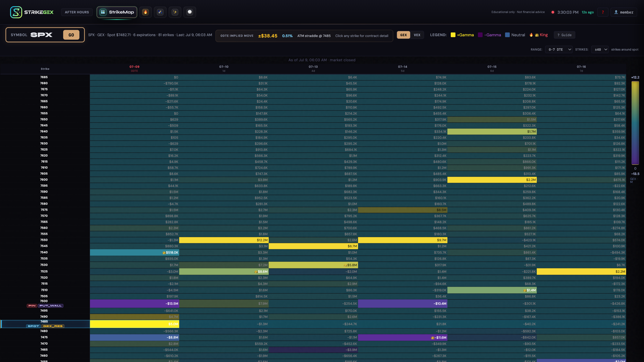This screenshot has height=362, width=644.
Task: Select the 07-16 expiration column header
Action: [581, 68]
